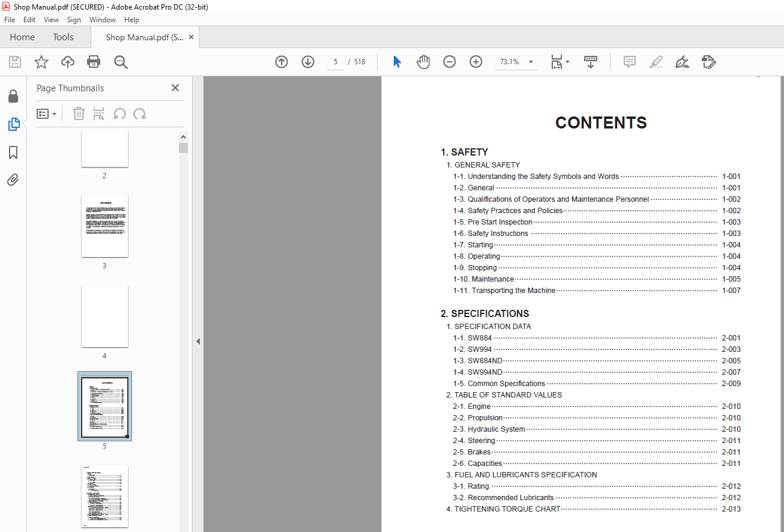Select the arrow selection tool
Image resolution: width=784 pixels, height=532 pixels.
pos(397,62)
